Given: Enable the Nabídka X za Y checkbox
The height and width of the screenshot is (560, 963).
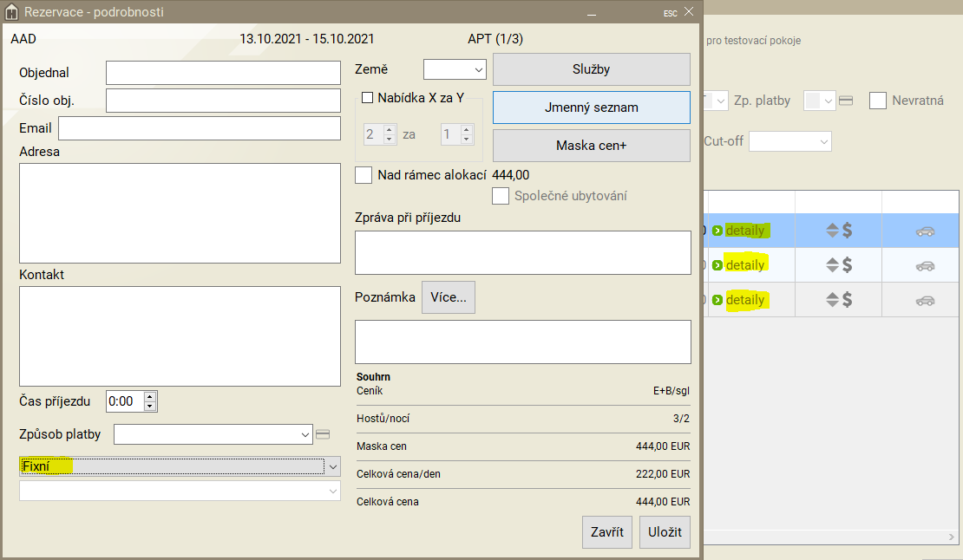Looking at the screenshot, I should [367, 98].
